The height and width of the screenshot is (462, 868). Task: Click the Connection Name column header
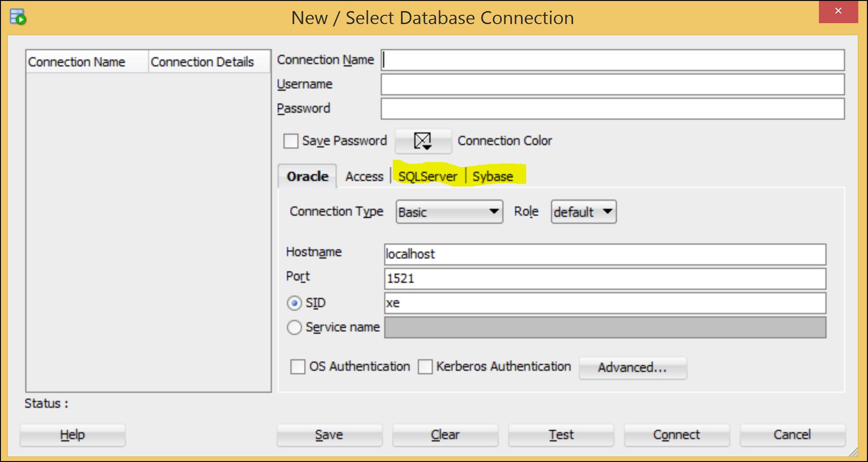click(77, 62)
